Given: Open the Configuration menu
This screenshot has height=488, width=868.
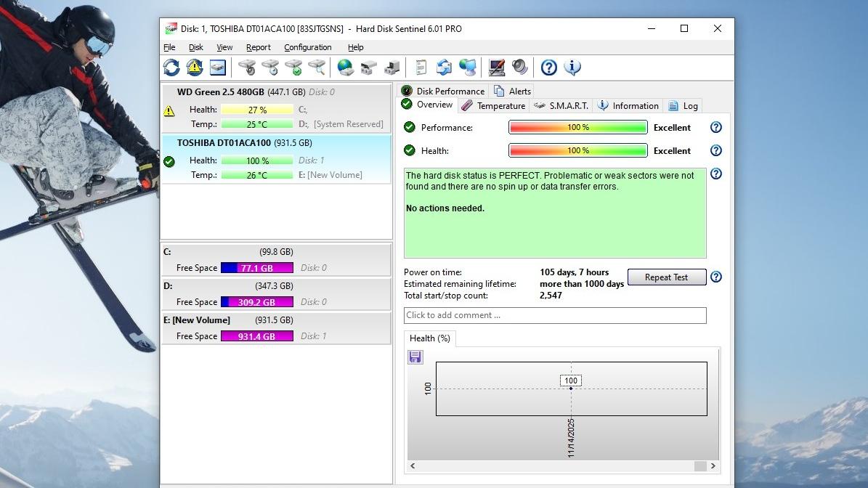Looking at the screenshot, I should pyautogui.click(x=307, y=47).
